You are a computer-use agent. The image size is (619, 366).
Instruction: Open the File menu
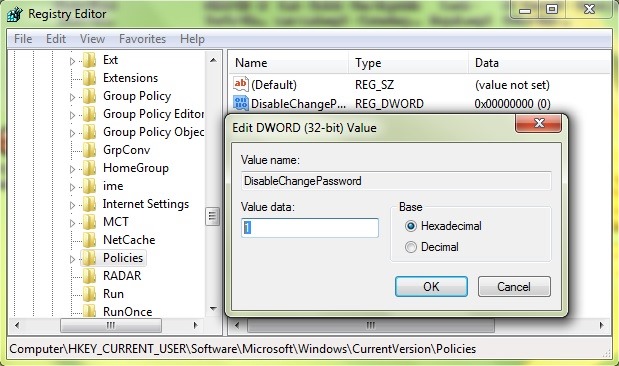(x=23, y=39)
